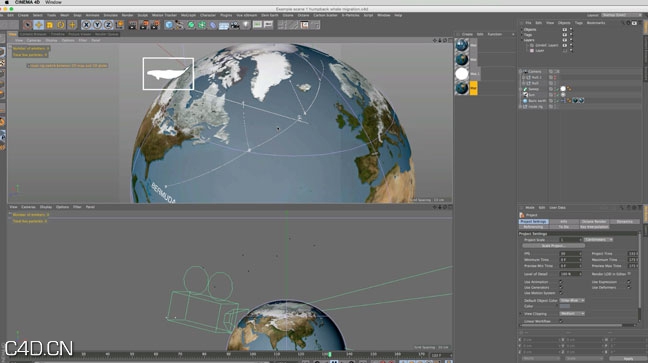Expand the View Clipping disclosure triangle
Image resolution: width=648 pixels, height=363 pixels.
click(521, 314)
